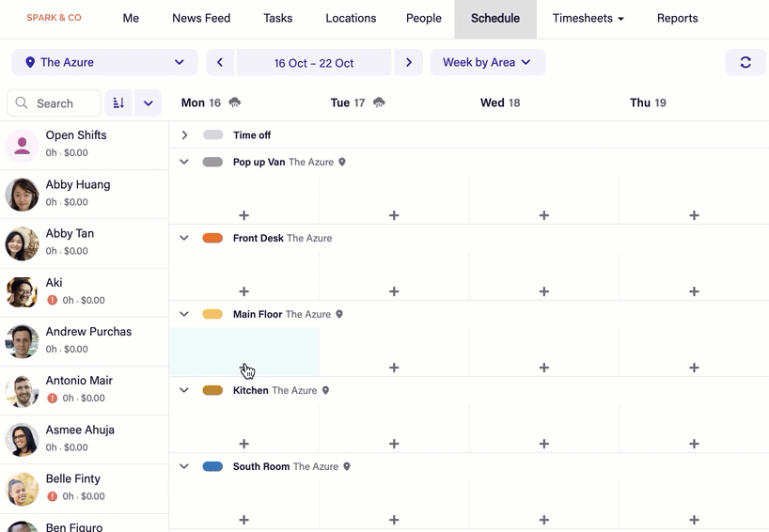Image resolution: width=769 pixels, height=532 pixels.
Task: Collapse the Kitchen area
Action: (x=184, y=390)
